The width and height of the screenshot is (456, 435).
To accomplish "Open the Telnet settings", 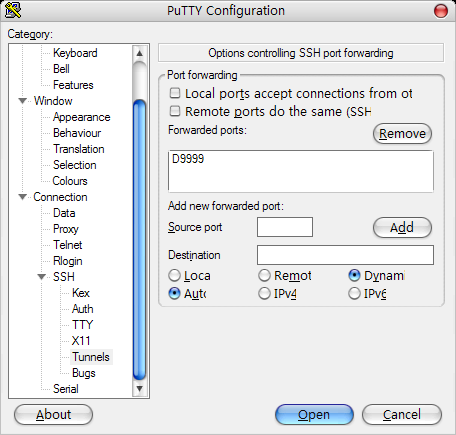I will (68, 245).
